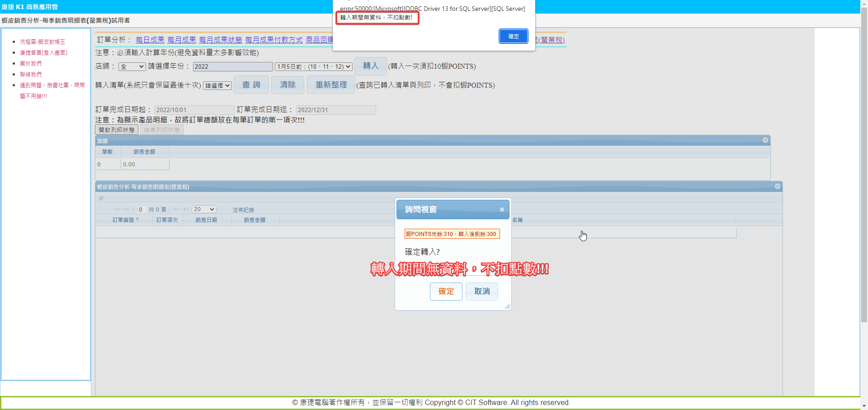Collapse the 每季銷售明細表 grid panel
The image size is (868, 410).
click(x=778, y=187)
